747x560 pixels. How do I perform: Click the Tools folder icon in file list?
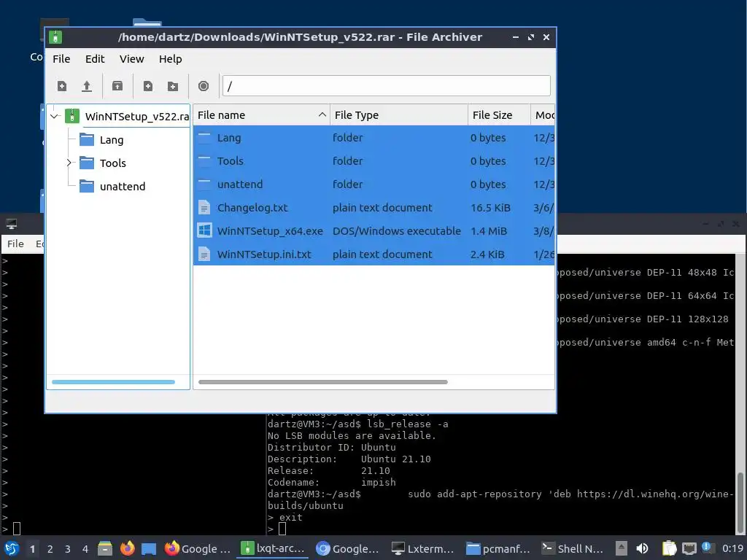pyautogui.click(x=204, y=161)
